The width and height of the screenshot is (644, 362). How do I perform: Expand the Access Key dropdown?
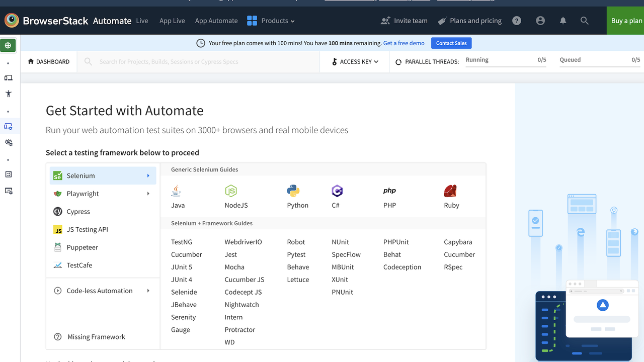(x=355, y=62)
